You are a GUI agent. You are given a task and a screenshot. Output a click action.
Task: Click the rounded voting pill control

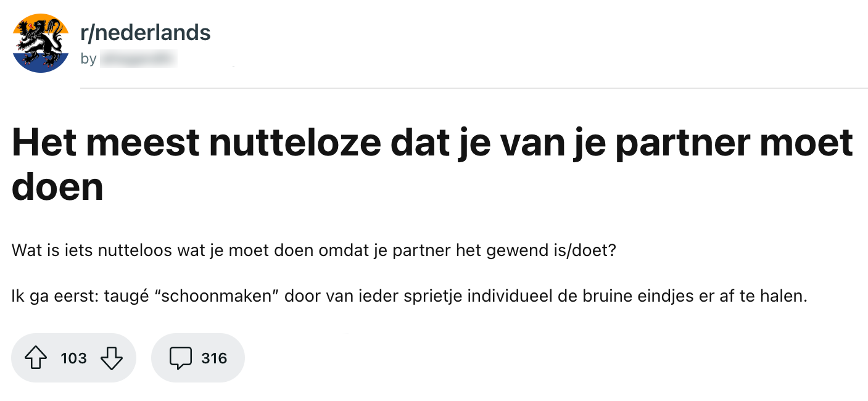(x=73, y=357)
